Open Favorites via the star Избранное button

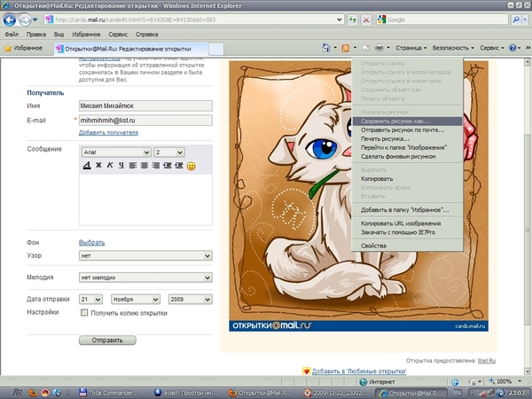coord(23,48)
